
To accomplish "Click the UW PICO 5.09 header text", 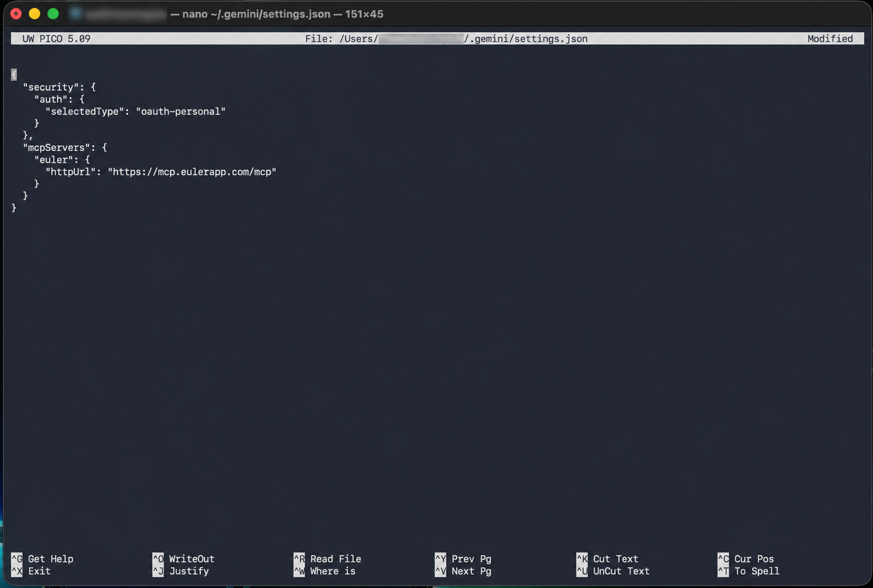I will click(57, 38).
